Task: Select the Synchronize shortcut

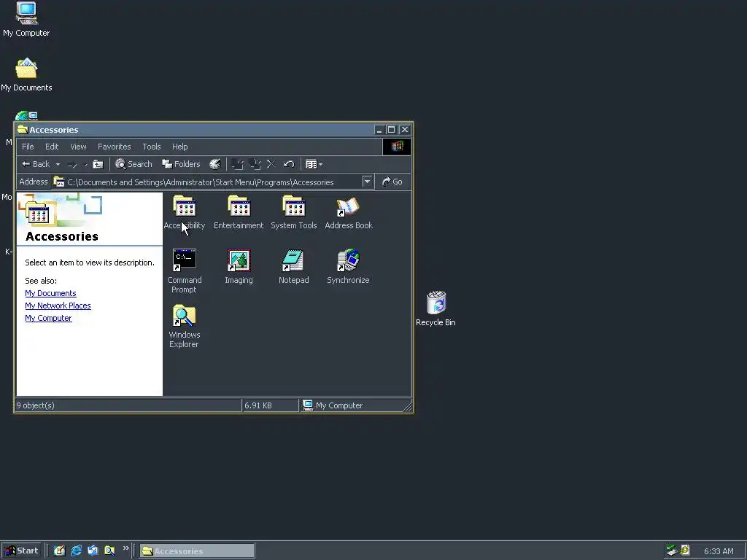Action: click(348, 267)
